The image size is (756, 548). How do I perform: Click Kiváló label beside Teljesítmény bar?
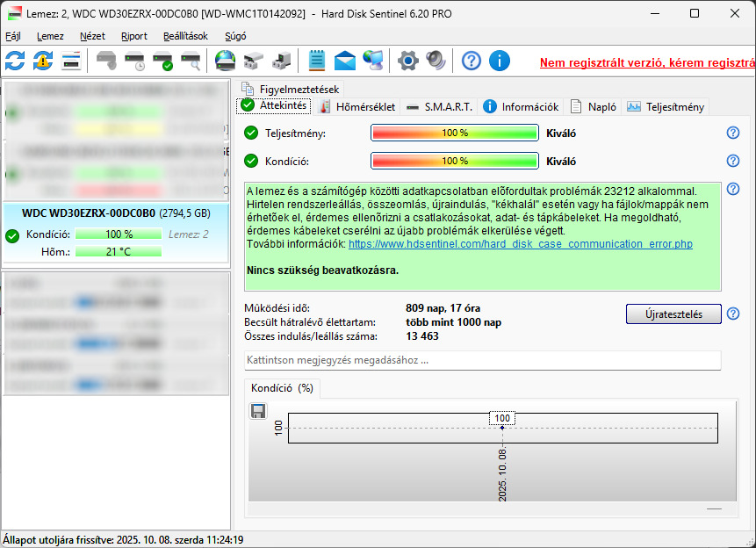tap(561, 133)
